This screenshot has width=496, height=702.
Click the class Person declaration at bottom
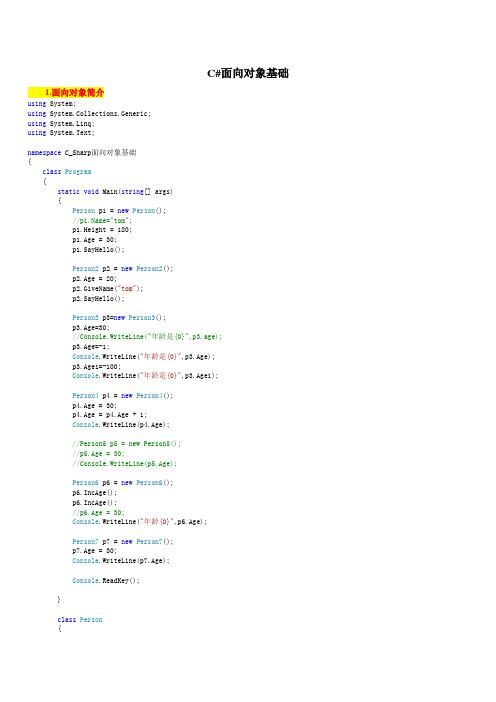(80, 620)
